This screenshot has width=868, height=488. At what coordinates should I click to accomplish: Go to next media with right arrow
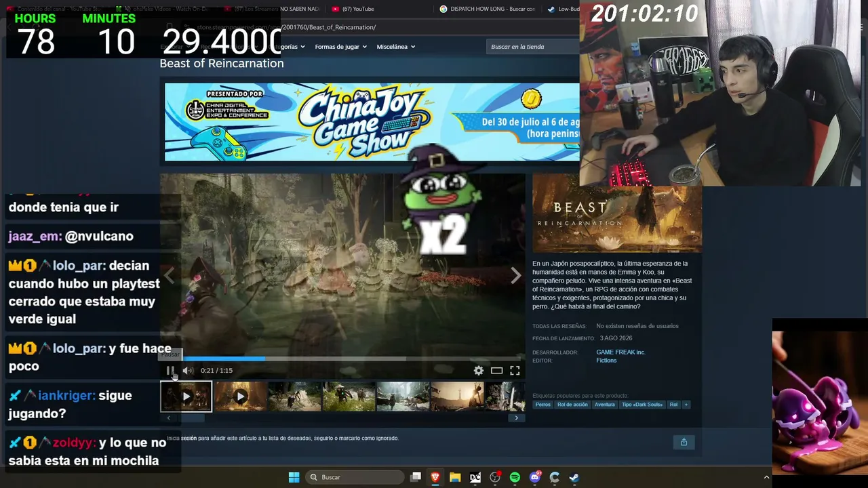[x=516, y=274]
